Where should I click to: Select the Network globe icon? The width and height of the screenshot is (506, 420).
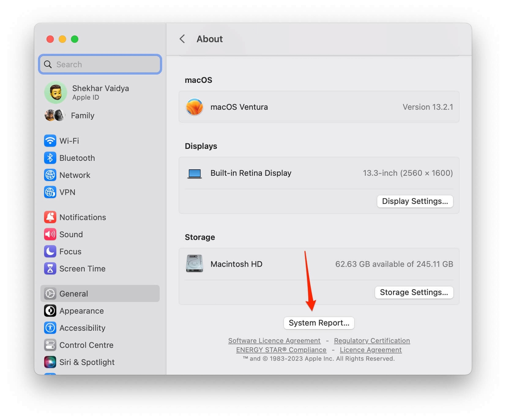tap(50, 175)
